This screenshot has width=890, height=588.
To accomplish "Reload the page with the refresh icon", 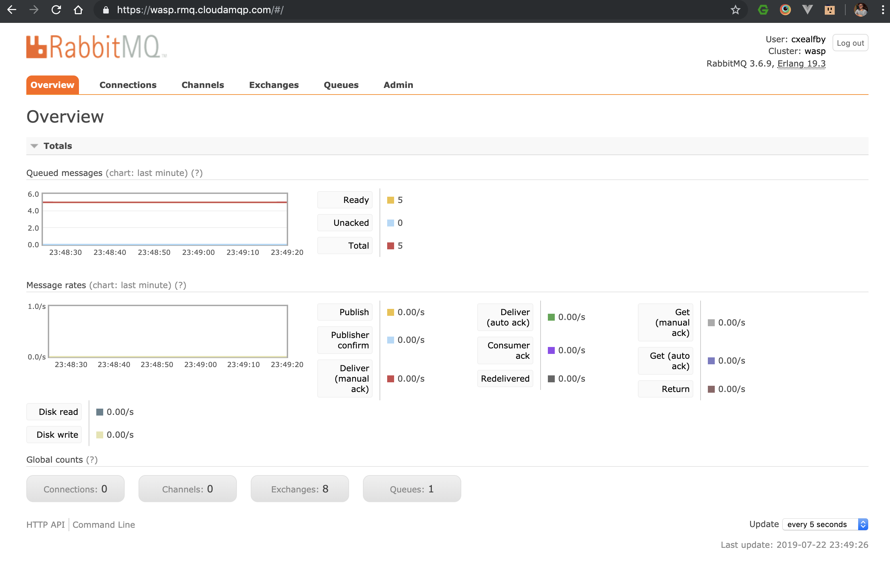I will click(x=56, y=10).
